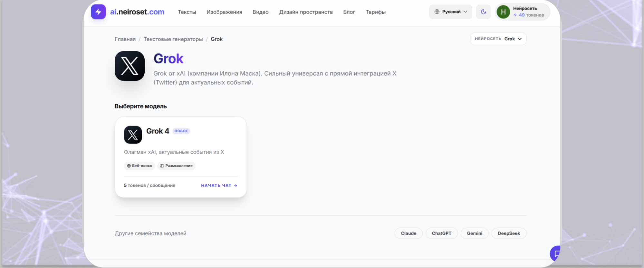Choose the DeepSeek model family
The image size is (644, 268).
click(509, 233)
